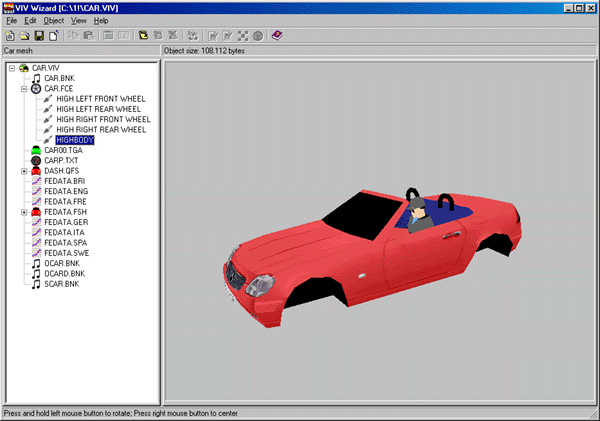600x421 pixels.
Task: Select HIGH RIGHT FRONT WHEEL part
Action: coord(103,119)
